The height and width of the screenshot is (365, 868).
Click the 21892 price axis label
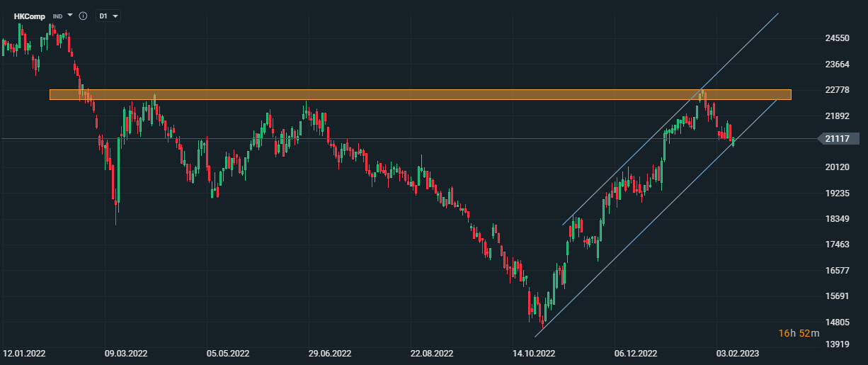coord(837,116)
